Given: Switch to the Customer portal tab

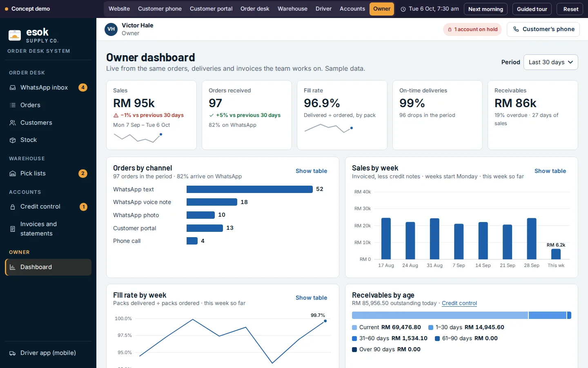Looking at the screenshot, I should pos(211,9).
